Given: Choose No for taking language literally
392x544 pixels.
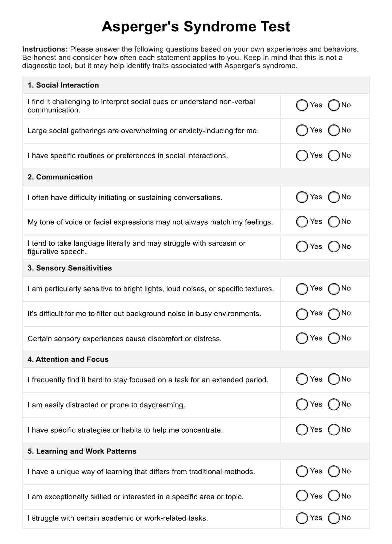Looking at the screenshot, I should coord(334,247).
